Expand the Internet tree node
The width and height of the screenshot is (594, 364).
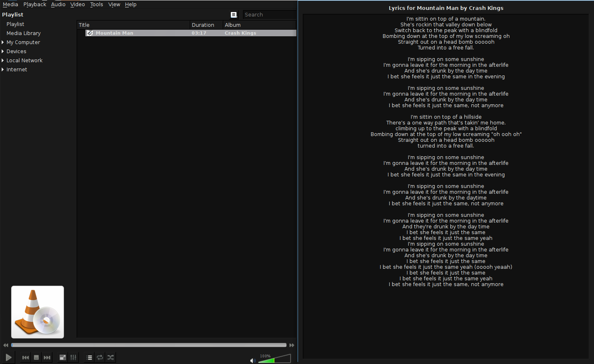pyautogui.click(x=3, y=70)
